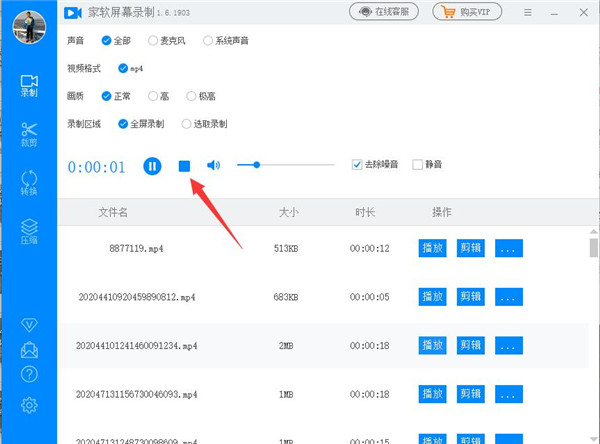Click 播放 to play 8877119.mp4
This screenshot has width=600, height=444.
[432, 247]
